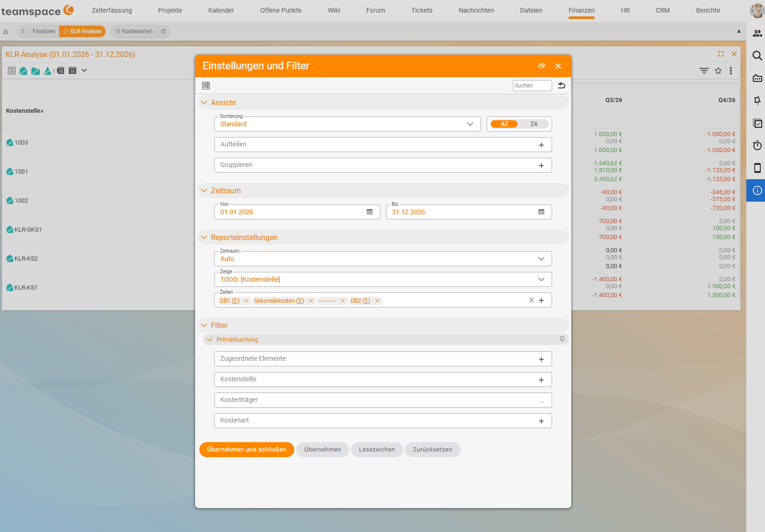Open the Zeitraum Auto dropdown
Screen dimensions: 765x532
pos(383,259)
